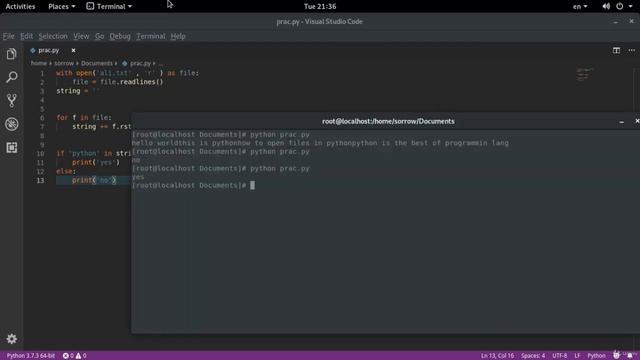This screenshot has height=360, width=640.
Task: Expand the Places dropdown menu
Action: click(x=62, y=6)
